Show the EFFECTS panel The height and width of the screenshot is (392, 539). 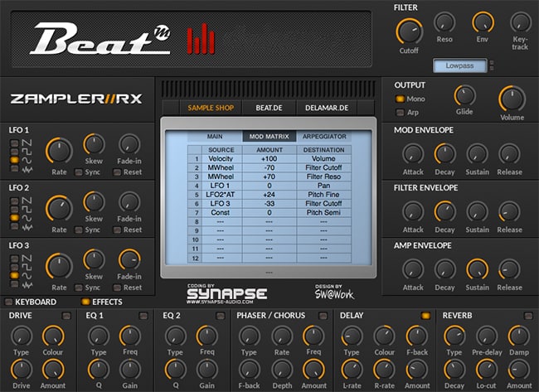[x=102, y=302]
